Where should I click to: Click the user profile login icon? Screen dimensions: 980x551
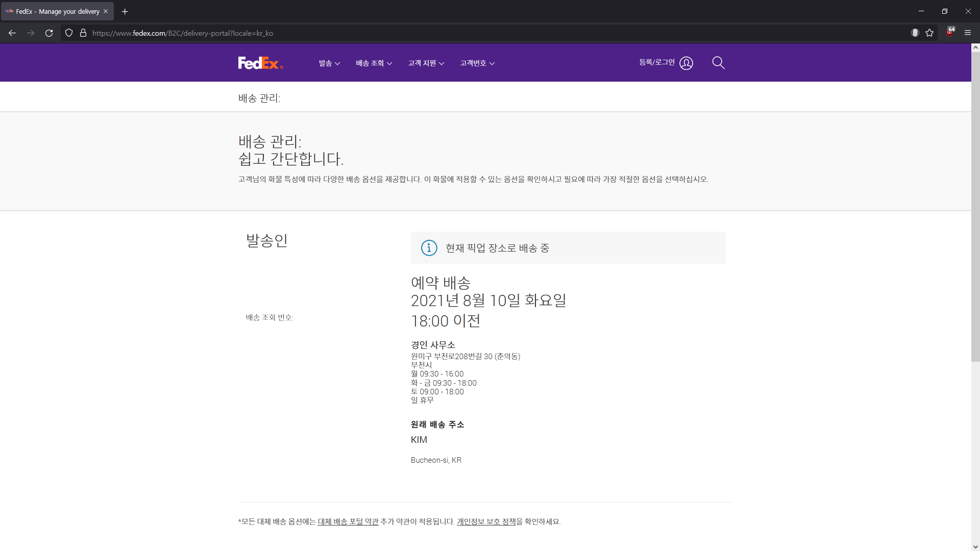(686, 63)
